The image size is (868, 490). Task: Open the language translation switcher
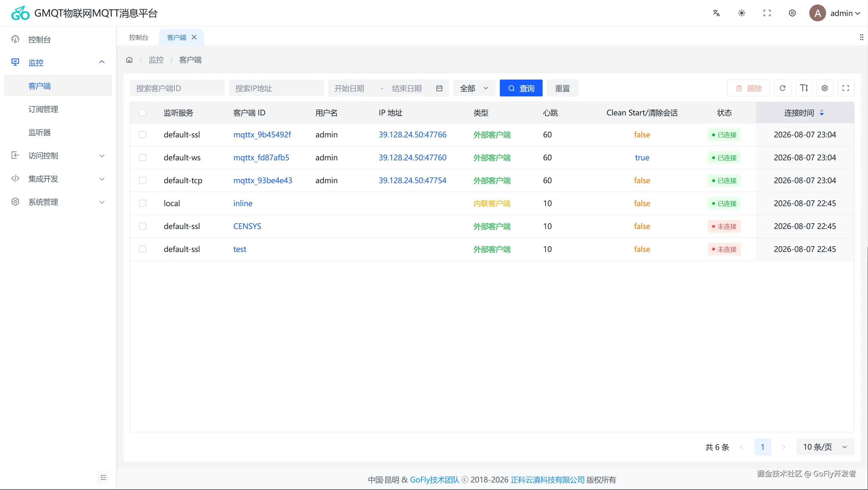pos(716,13)
